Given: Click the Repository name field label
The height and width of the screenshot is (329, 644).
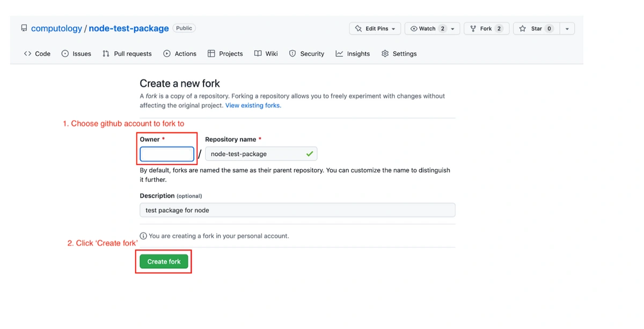Looking at the screenshot, I should pyautogui.click(x=233, y=140).
